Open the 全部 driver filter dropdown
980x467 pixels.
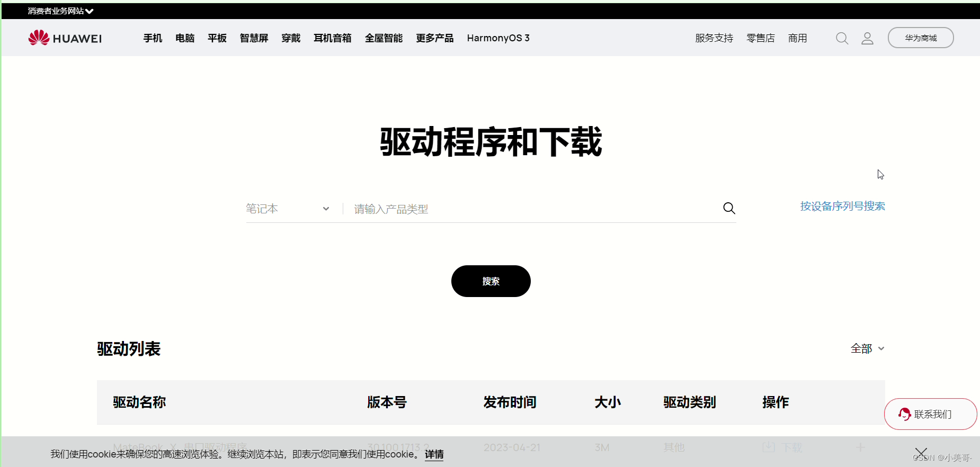[867, 348]
